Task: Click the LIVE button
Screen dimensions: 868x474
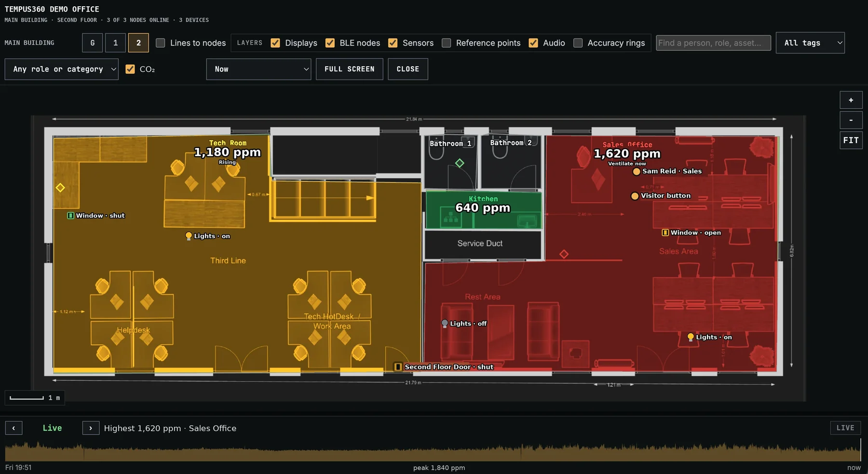Action: [x=845, y=428]
